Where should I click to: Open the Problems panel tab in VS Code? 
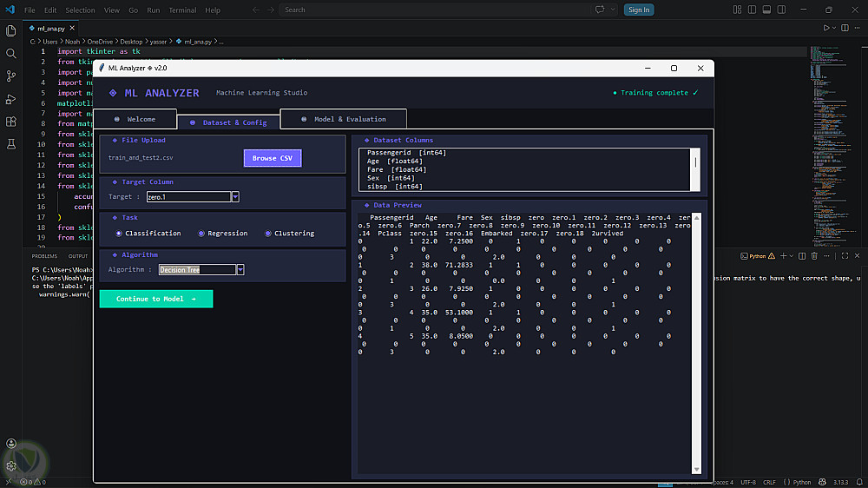coord(44,256)
